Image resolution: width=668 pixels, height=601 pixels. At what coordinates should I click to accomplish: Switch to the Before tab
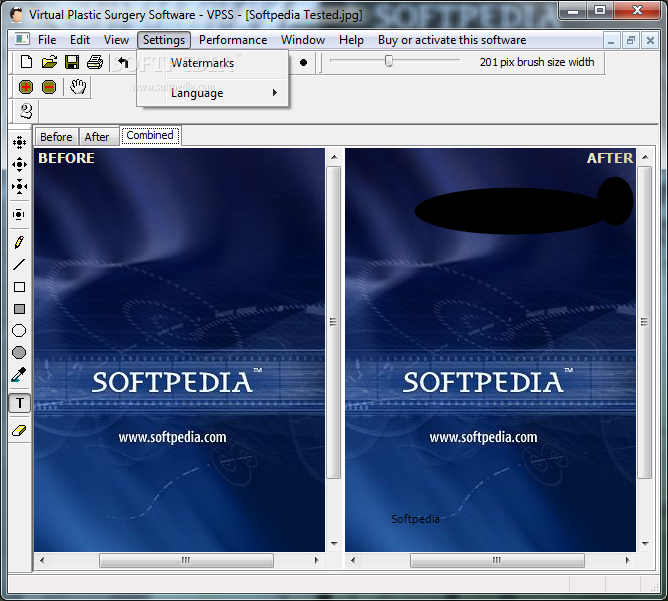point(56,137)
